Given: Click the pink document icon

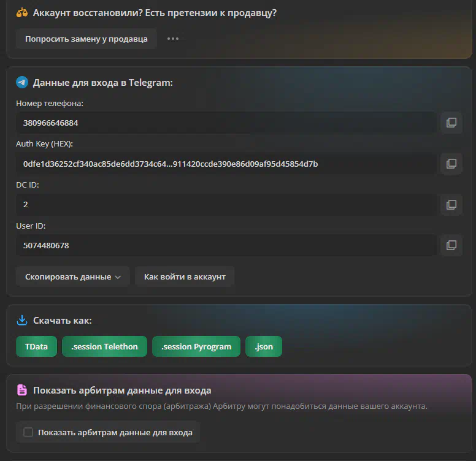Looking at the screenshot, I should 22,390.
